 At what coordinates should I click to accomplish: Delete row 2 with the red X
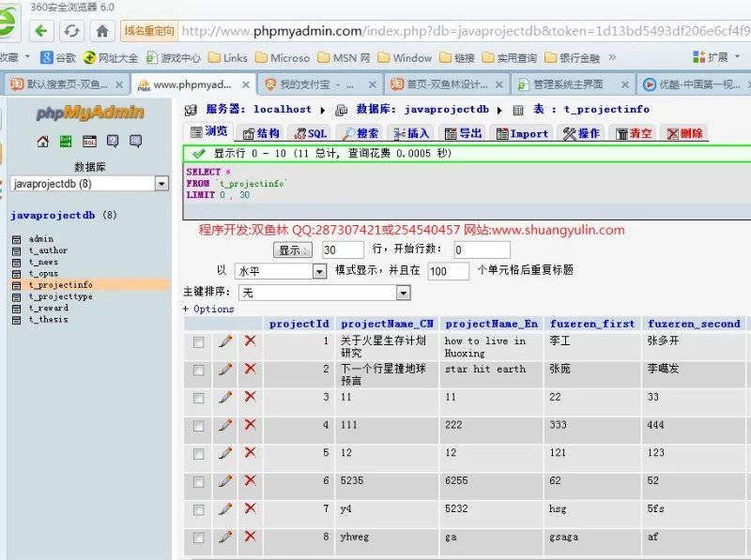[250, 369]
